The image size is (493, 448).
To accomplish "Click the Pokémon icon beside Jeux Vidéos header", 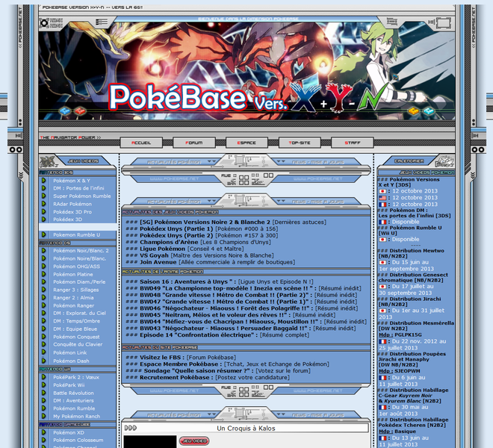I will [48, 161].
